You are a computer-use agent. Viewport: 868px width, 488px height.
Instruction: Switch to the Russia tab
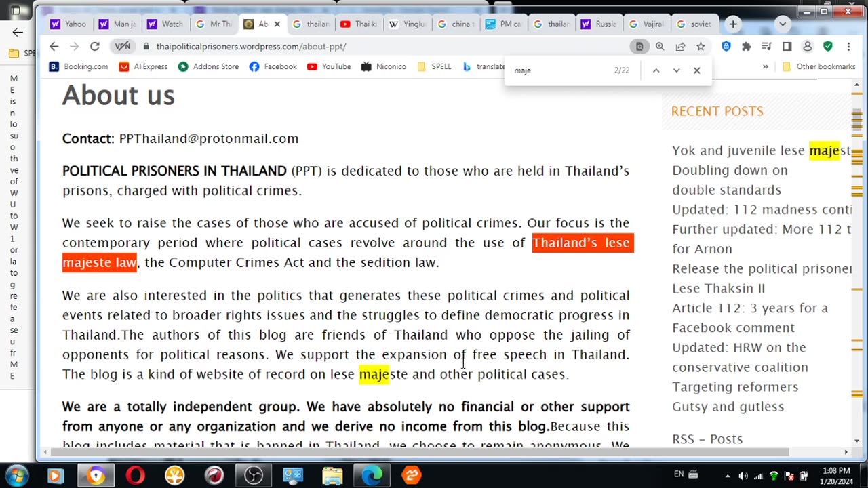coord(600,24)
